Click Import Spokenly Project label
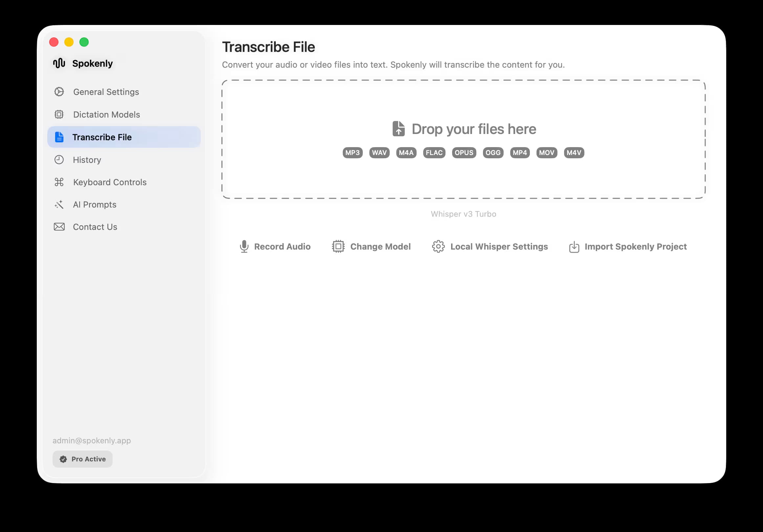The image size is (763, 532). tap(636, 247)
